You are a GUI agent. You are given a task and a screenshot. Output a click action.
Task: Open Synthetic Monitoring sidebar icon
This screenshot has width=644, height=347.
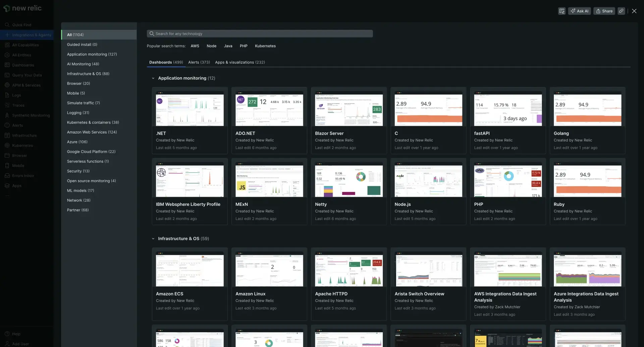pos(7,115)
